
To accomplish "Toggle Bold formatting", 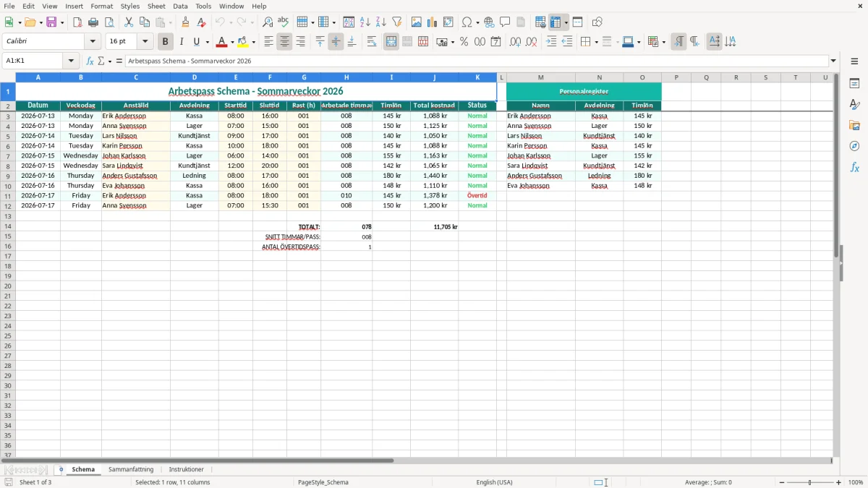I will pos(166,42).
